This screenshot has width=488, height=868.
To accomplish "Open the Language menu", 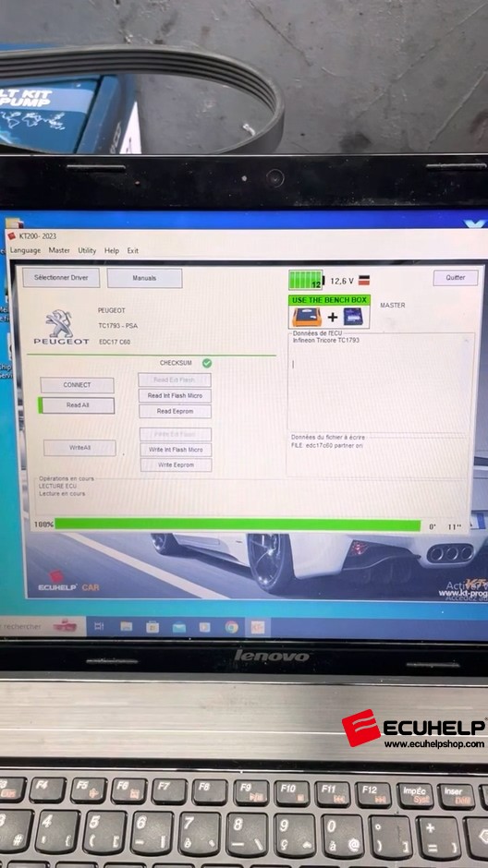I will (26, 250).
